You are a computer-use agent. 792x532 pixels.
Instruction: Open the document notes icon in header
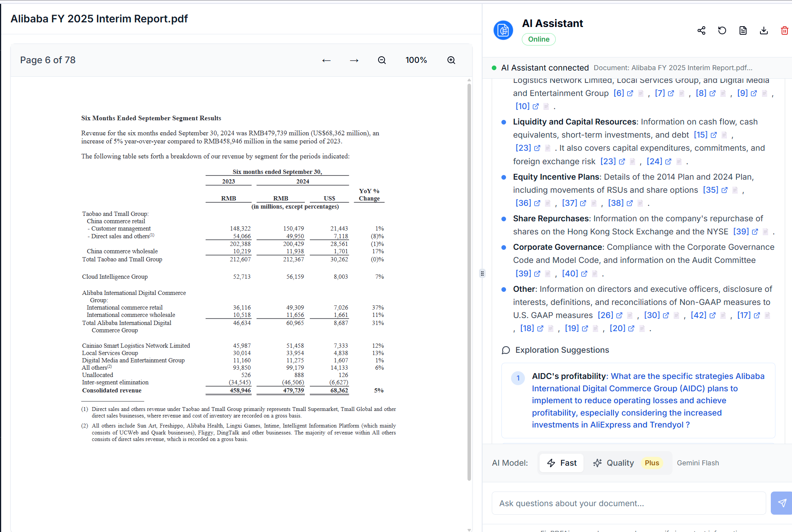point(743,30)
